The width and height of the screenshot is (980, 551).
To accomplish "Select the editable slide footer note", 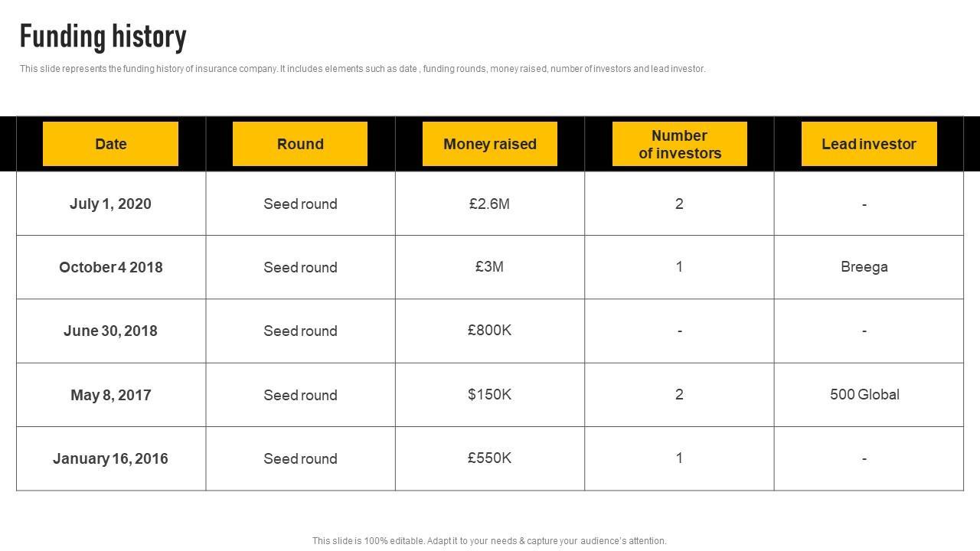I will tap(489, 540).
